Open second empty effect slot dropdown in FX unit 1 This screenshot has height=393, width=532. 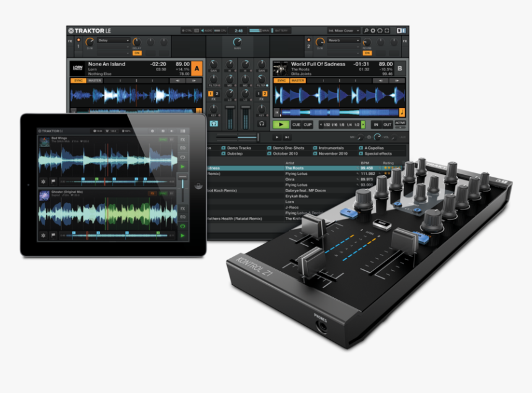113,48
